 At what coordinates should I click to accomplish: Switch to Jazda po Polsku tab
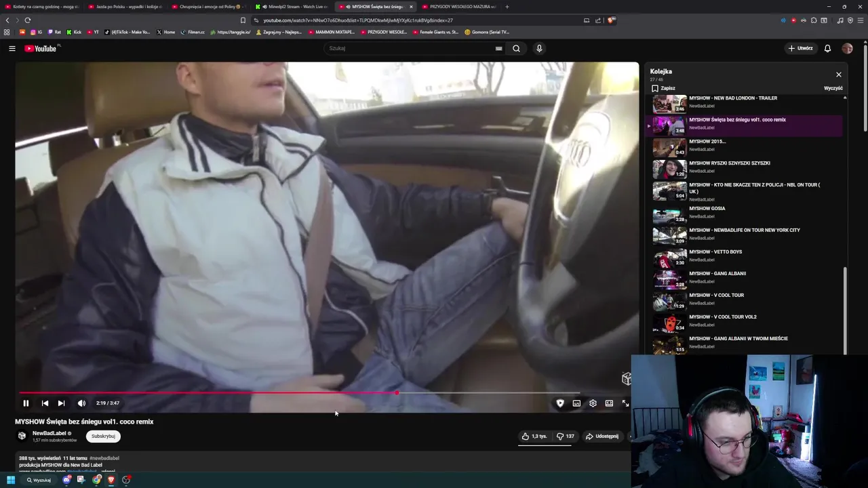click(125, 7)
